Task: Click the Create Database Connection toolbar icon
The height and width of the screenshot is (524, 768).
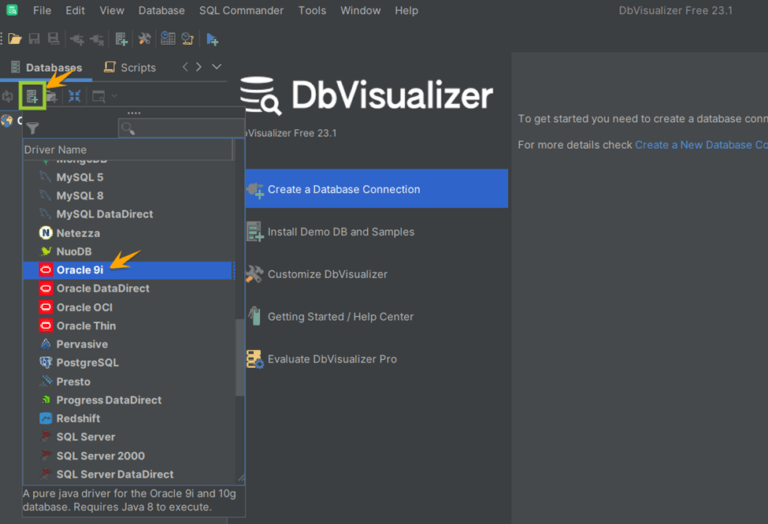Action: 32,96
